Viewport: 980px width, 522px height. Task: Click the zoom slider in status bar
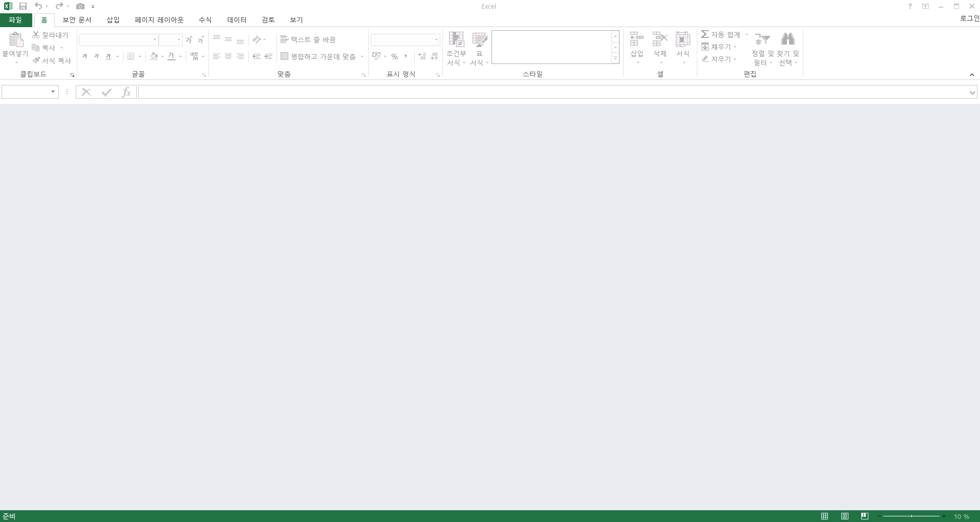(911, 516)
